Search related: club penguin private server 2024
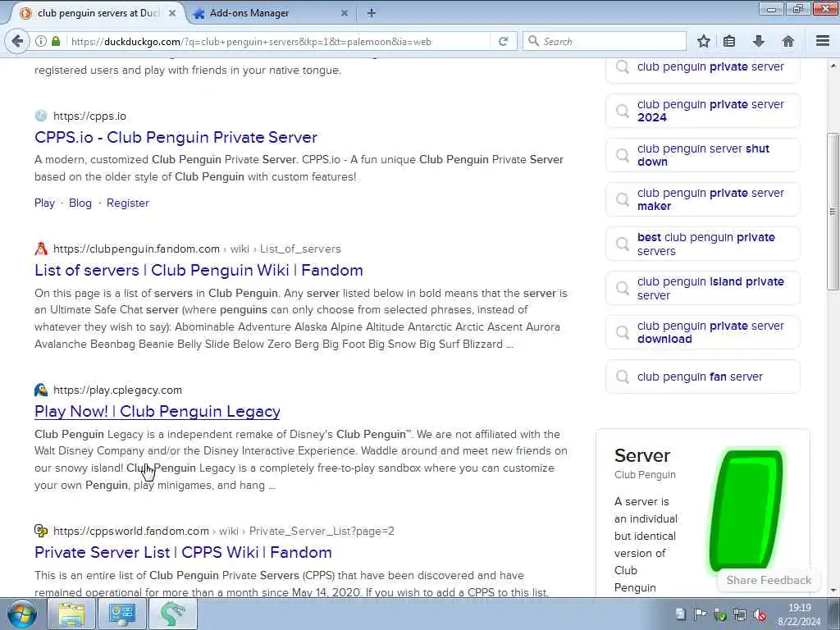Screen dimensions: 840x630 click(x=703, y=111)
